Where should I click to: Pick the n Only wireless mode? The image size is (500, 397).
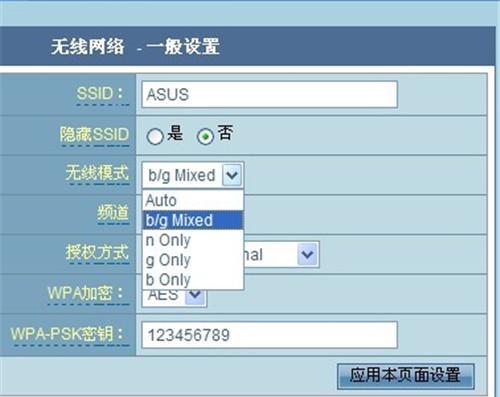point(193,240)
